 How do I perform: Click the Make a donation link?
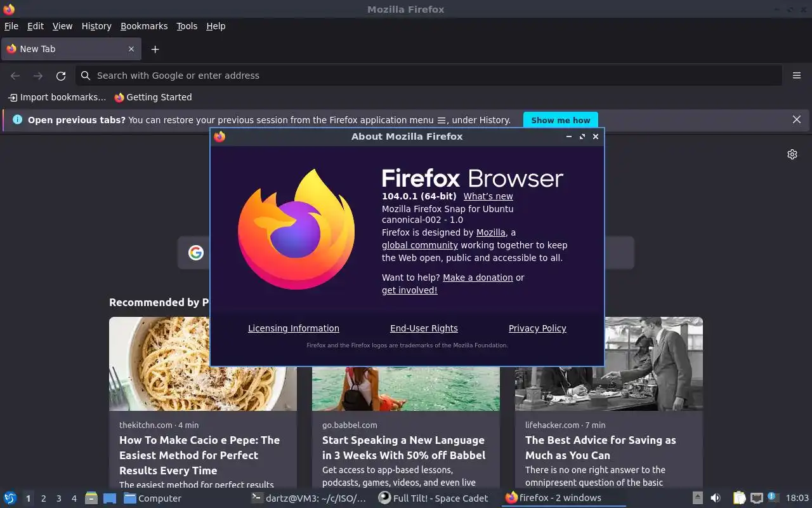click(x=478, y=277)
